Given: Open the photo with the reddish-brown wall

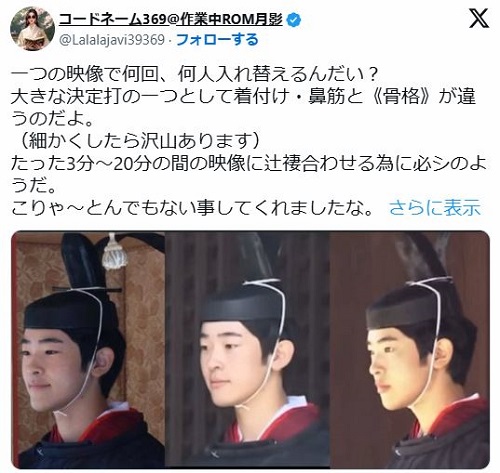Looking at the screenshot, I should [410, 350].
